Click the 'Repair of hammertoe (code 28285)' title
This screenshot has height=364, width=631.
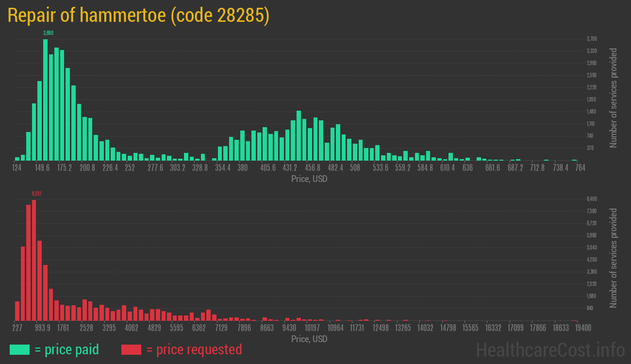pos(138,16)
